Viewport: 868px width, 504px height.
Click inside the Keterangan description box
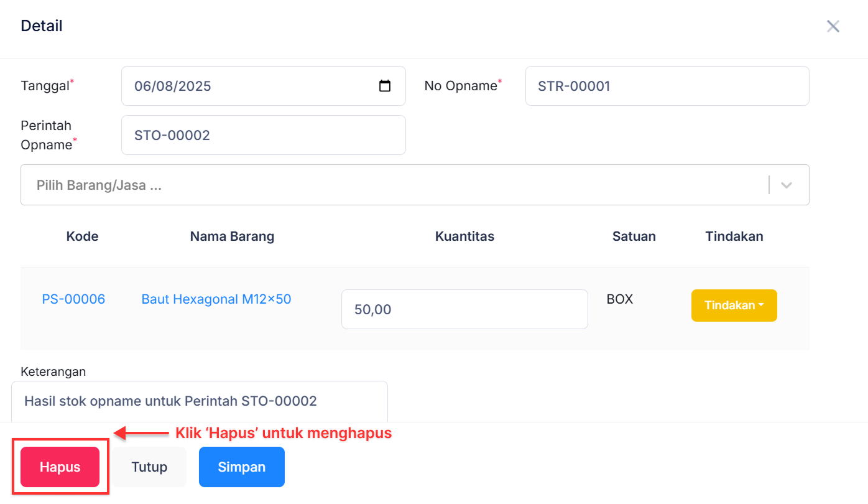pyautogui.click(x=199, y=401)
